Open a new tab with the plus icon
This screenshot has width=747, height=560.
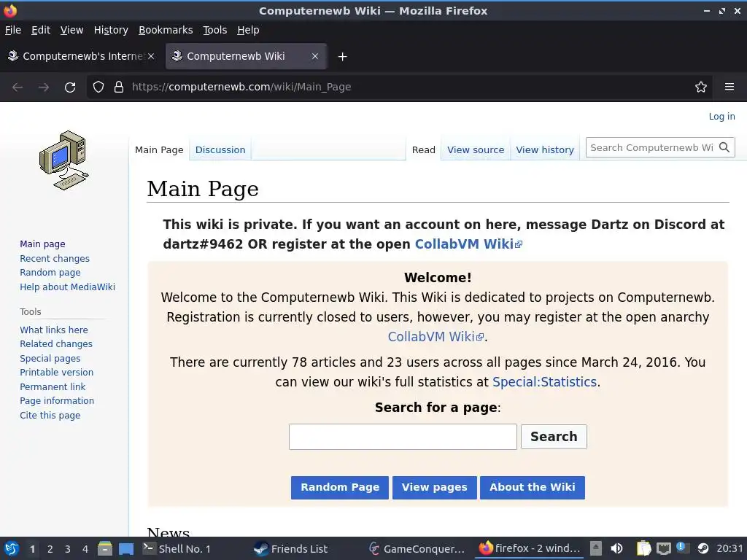coord(342,57)
